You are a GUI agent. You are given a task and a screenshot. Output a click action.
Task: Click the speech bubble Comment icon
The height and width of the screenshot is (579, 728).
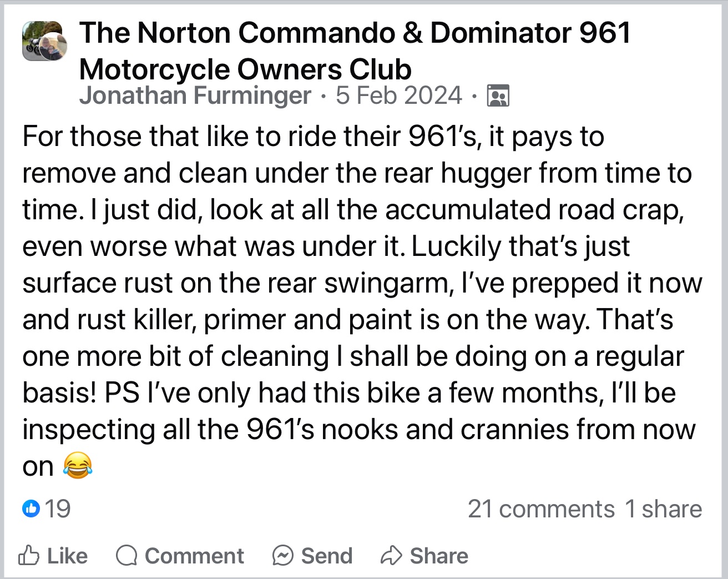pos(127,556)
